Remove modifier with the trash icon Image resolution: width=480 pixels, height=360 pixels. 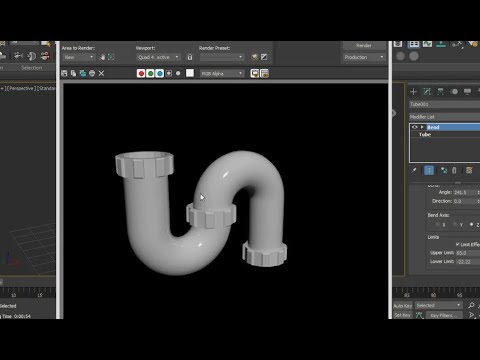pyautogui.click(x=454, y=170)
